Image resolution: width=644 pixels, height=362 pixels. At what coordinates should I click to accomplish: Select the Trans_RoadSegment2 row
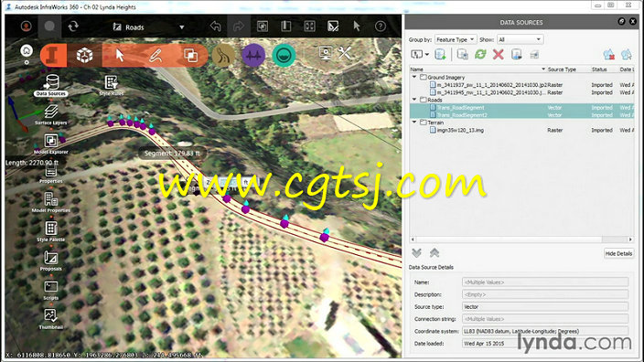pos(522,115)
